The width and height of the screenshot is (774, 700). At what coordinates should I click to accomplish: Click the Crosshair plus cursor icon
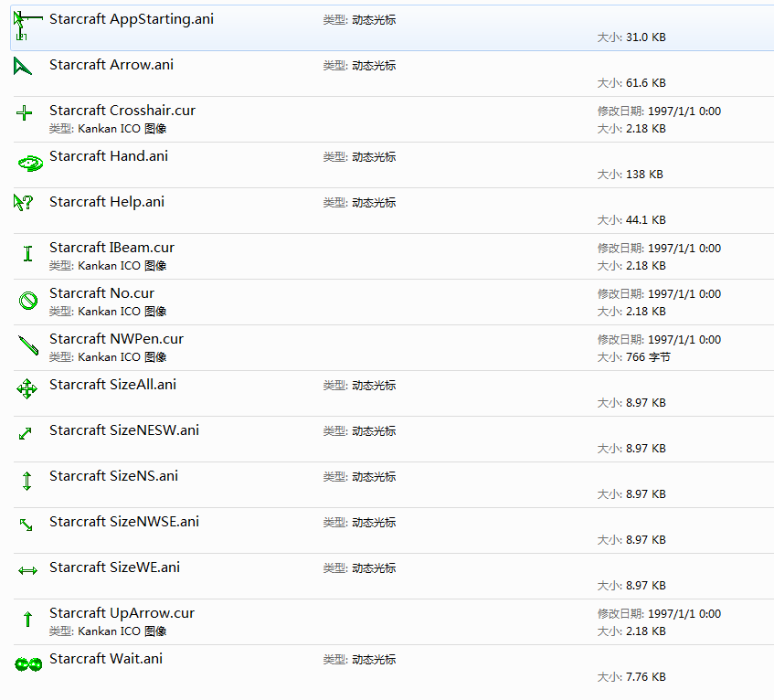click(x=24, y=113)
